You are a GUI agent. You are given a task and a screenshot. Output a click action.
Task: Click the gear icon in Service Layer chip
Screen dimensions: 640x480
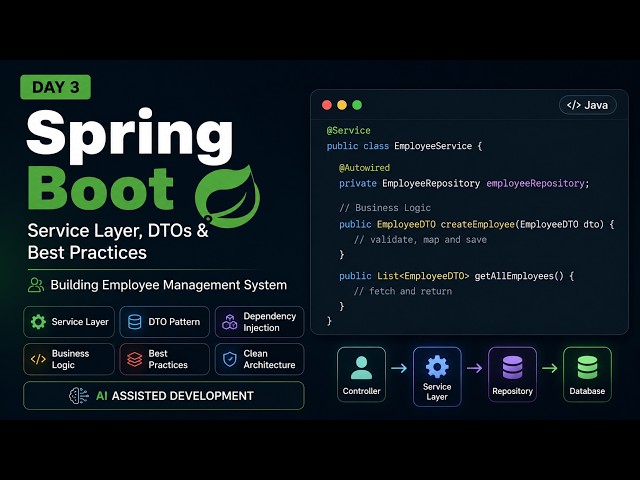[x=38, y=322]
